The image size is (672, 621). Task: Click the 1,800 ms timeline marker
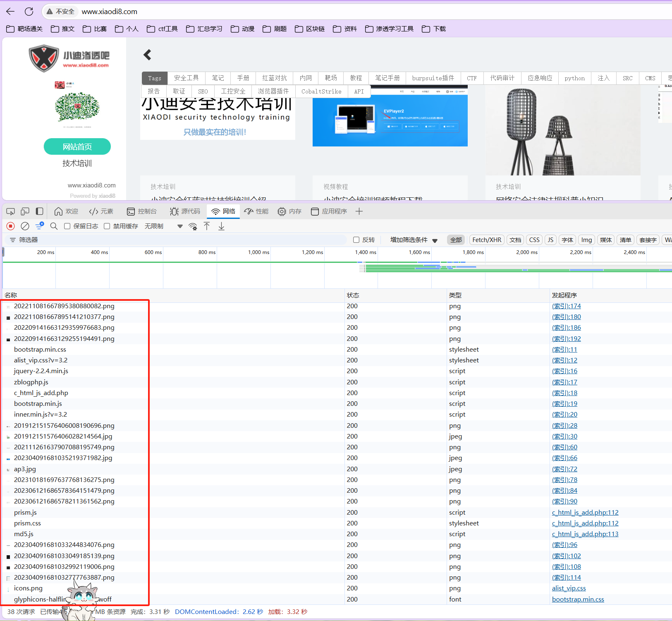coord(473,252)
